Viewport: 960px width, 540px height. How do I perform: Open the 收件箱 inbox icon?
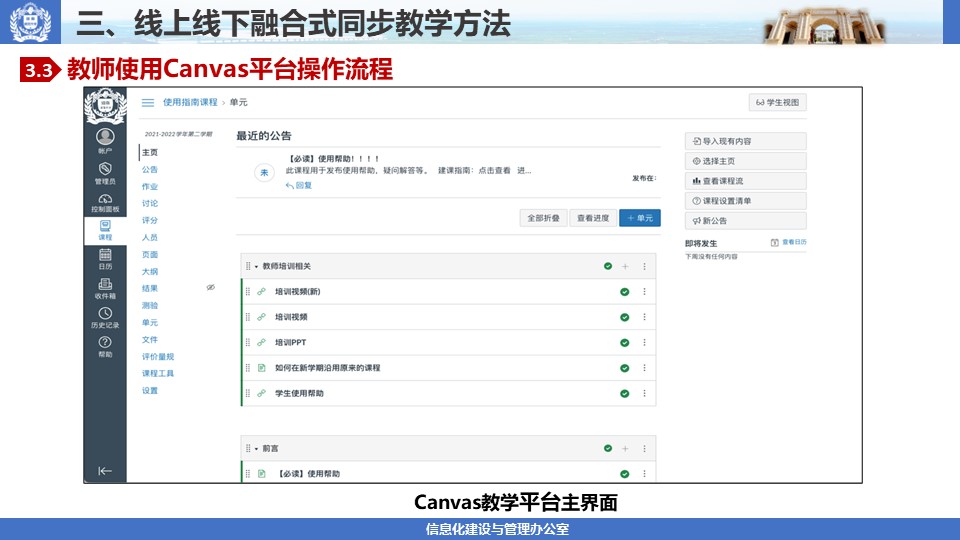pos(105,288)
